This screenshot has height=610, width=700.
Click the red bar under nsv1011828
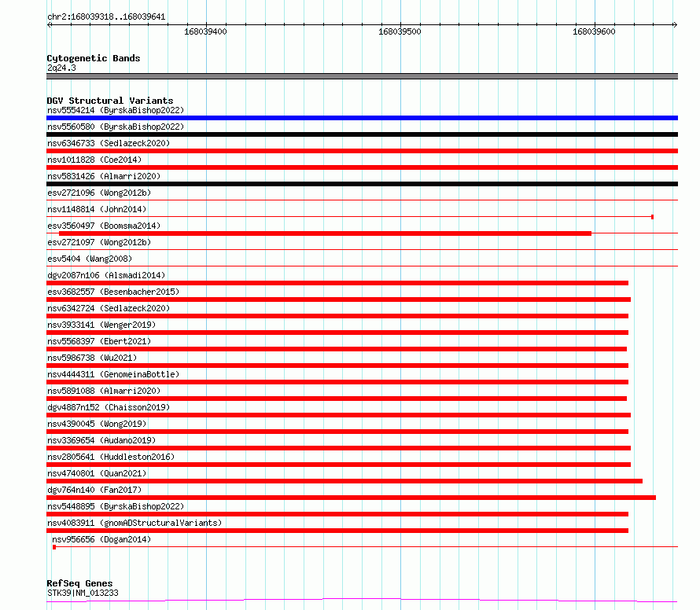click(362, 167)
